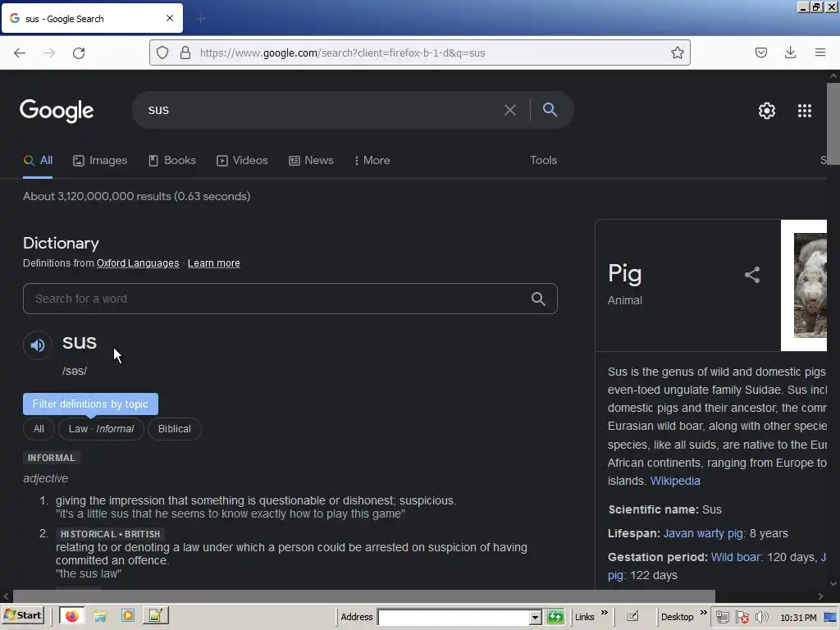Click the dictionary word search magnifier
840x630 pixels.
[538, 299]
